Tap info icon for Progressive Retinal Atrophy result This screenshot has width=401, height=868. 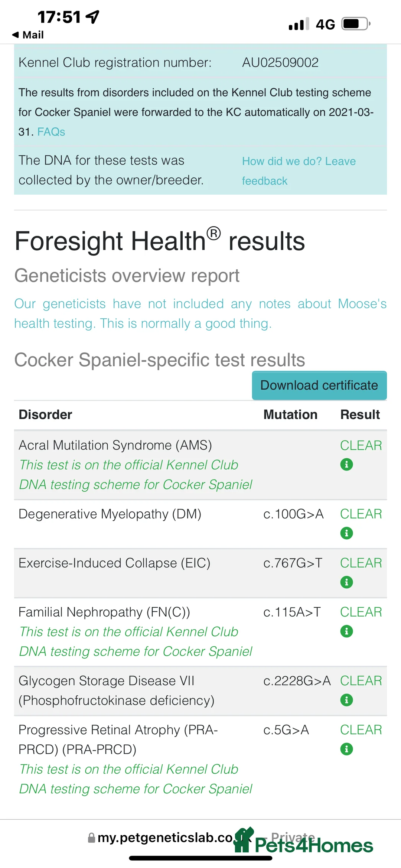[346, 749]
